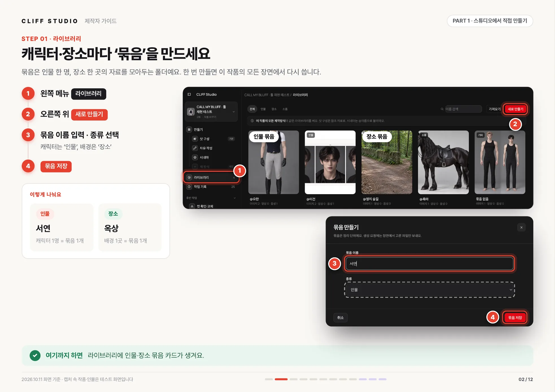Click the @ icon in the info banner
The height and width of the screenshot is (392, 555).
coord(252,121)
